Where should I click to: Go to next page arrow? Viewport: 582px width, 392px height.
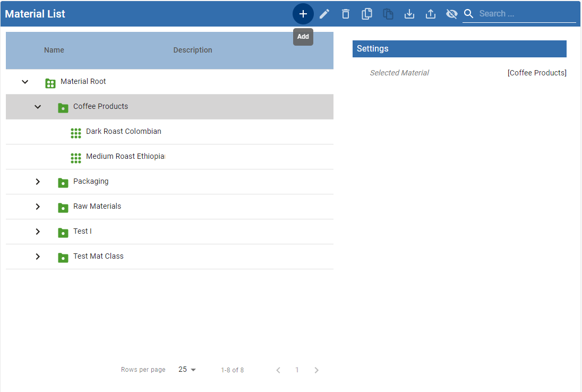pyautogui.click(x=316, y=370)
